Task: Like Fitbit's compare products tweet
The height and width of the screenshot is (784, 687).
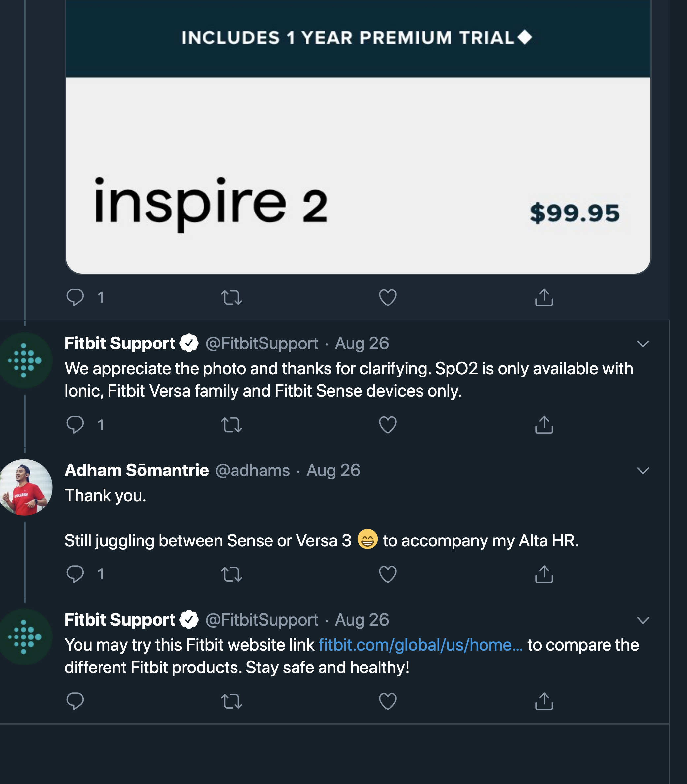Action: tap(388, 701)
